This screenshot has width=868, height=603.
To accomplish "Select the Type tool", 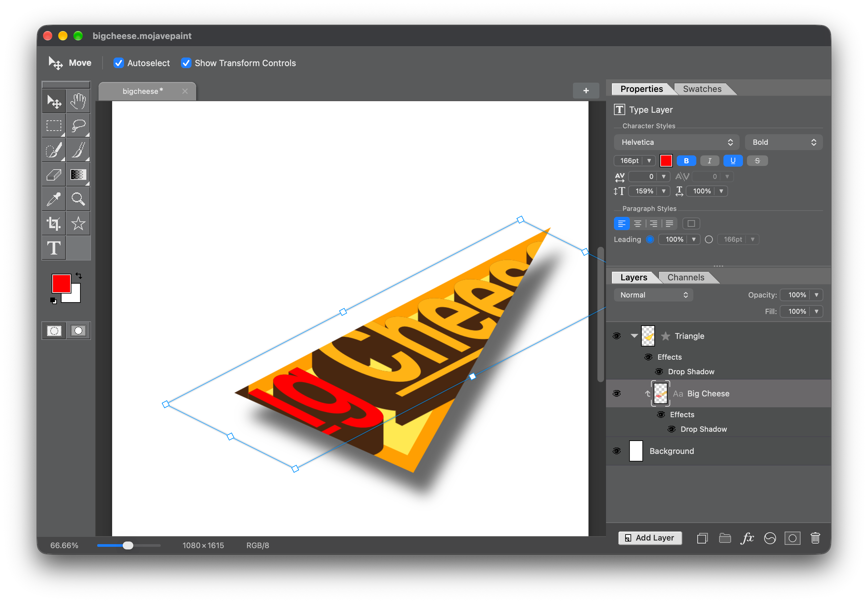I will 54,248.
